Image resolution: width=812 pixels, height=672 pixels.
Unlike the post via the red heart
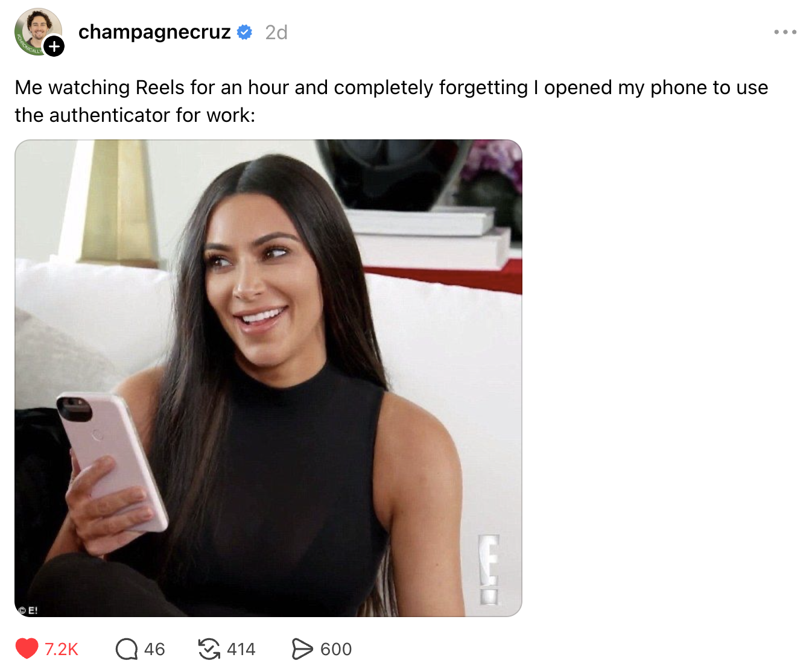coord(27,648)
